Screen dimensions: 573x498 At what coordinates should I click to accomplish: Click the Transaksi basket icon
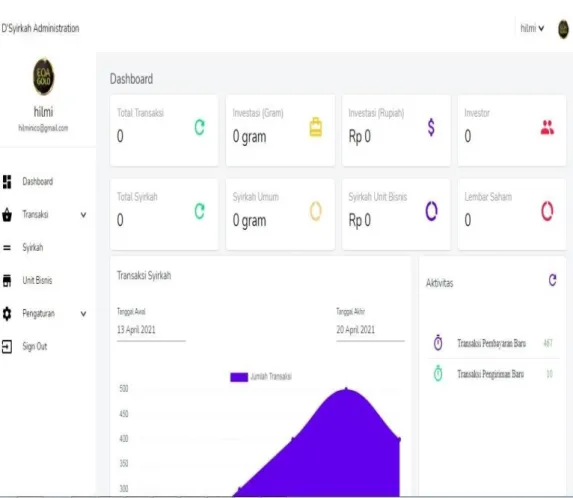tap(7, 215)
